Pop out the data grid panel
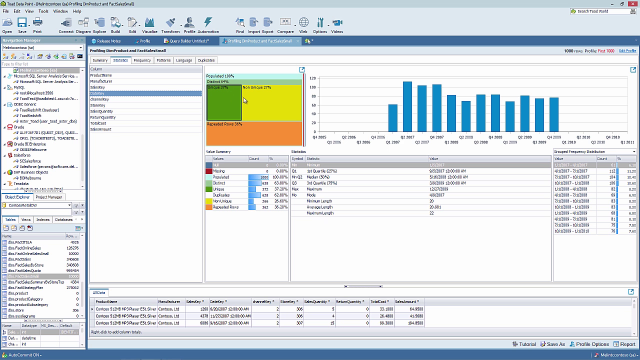Image resolution: width=640 pixels, height=360 pixels. pos(631,292)
